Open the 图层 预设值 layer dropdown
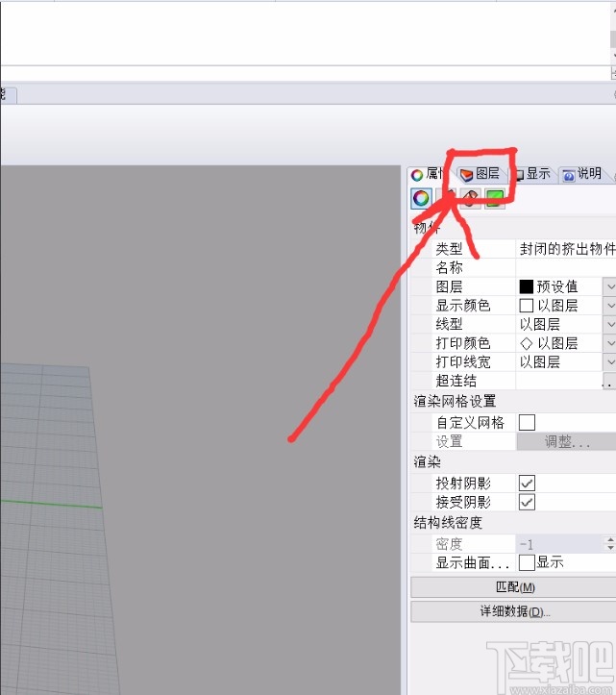The height and width of the screenshot is (695, 616). 610,286
